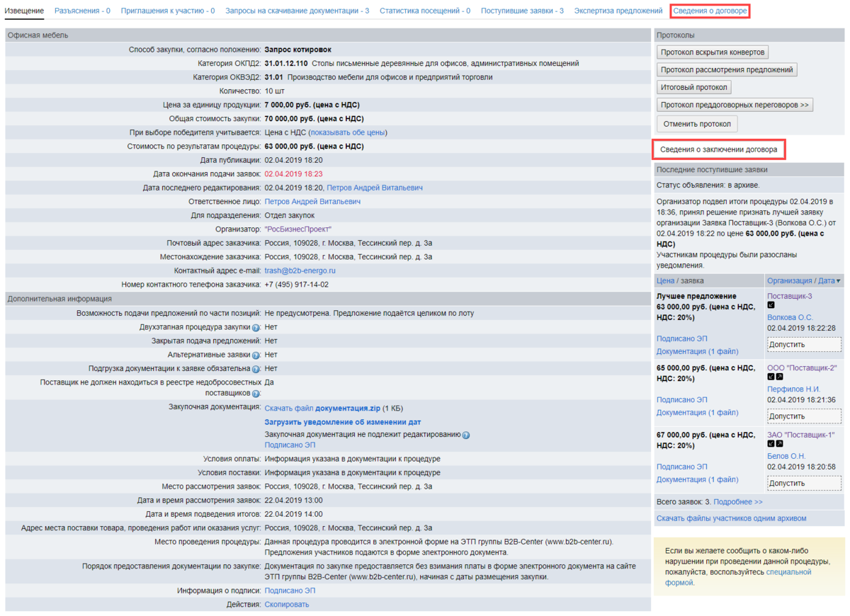The height and width of the screenshot is (616, 850).
Task: Open the Экспертиза предложений tab
Action: click(x=618, y=11)
